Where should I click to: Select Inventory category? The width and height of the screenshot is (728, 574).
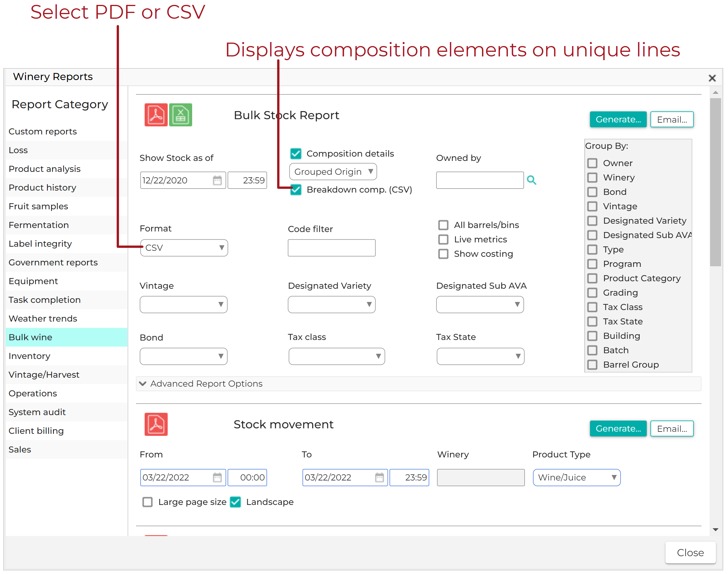coord(67,356)
